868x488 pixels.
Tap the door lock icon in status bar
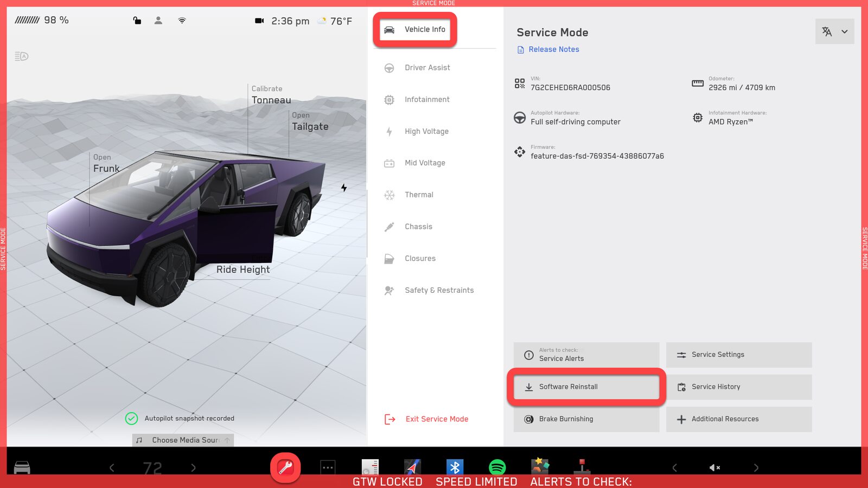[x=137, y=21]
